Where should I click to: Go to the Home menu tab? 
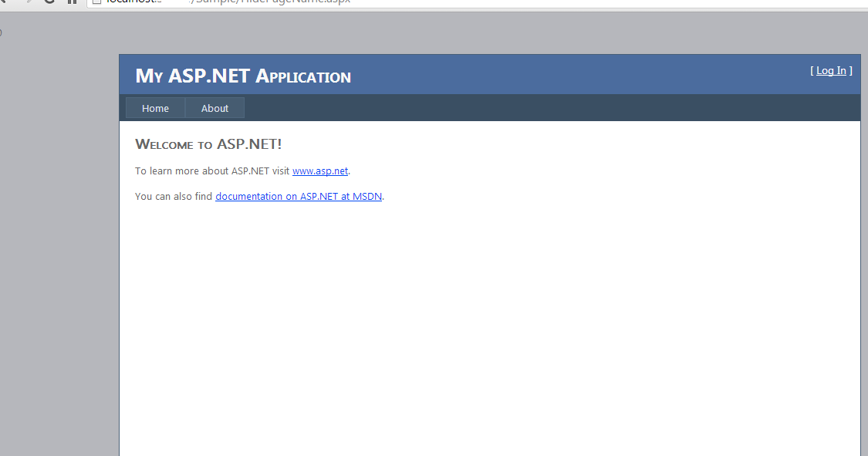[x=155, y=109]
